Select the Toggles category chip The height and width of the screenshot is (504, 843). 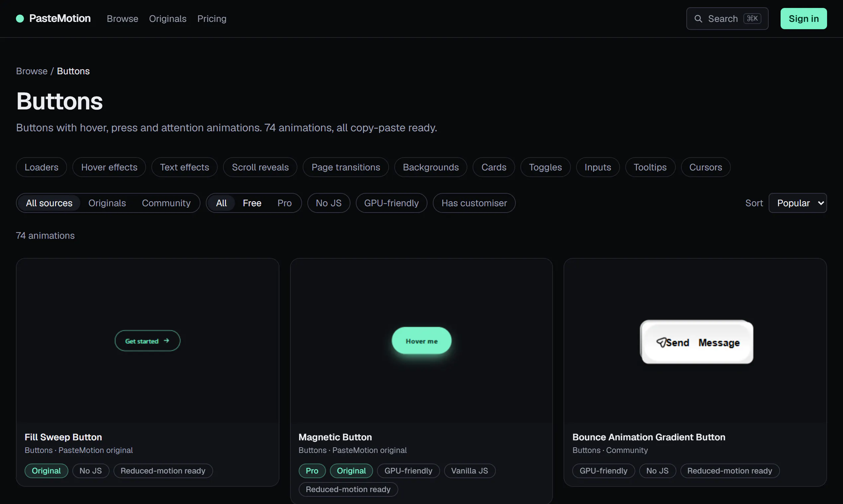click(x=545, y=167)
